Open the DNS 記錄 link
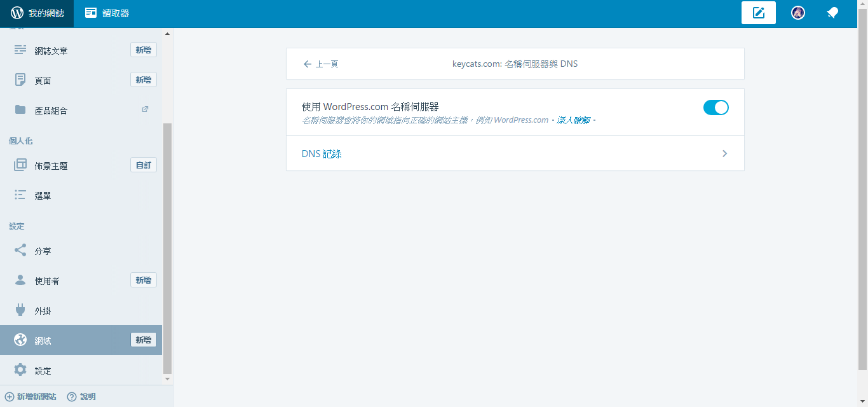Screen dimensions: 868x407 (x=322, y=154)
